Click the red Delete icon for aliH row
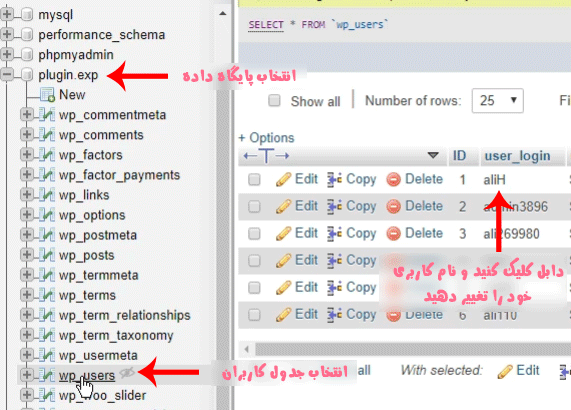 393,179
